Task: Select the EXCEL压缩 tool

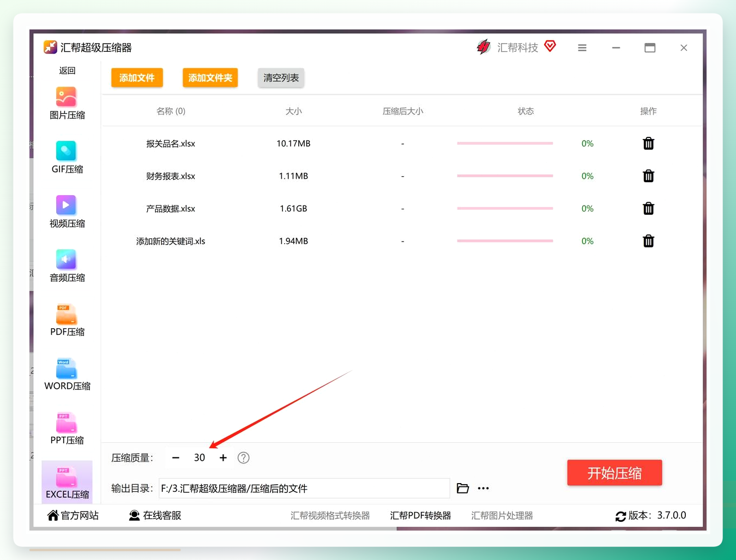Action: click(67, 482)
